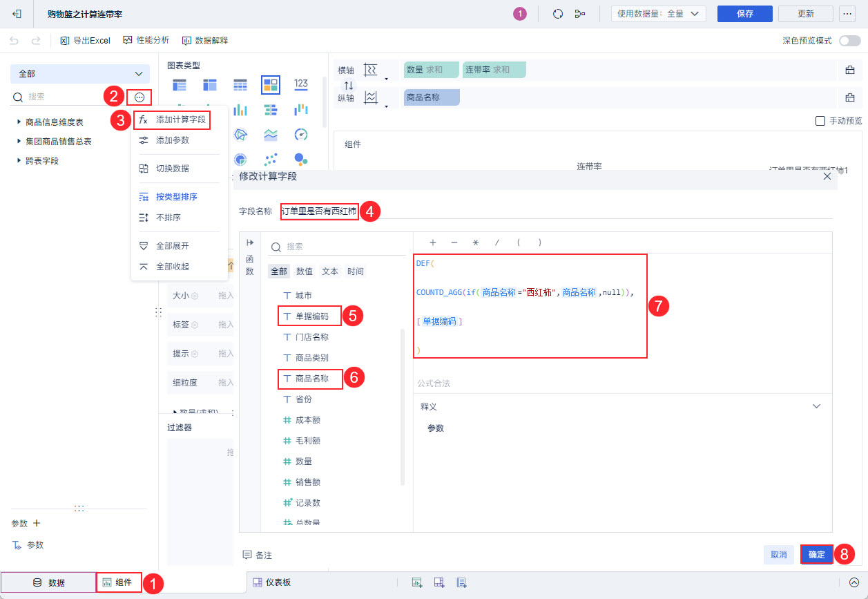The image size is (868, 599).
Task: Click the toolbox icon on 纵轴 row
Action: pos(850,97)
